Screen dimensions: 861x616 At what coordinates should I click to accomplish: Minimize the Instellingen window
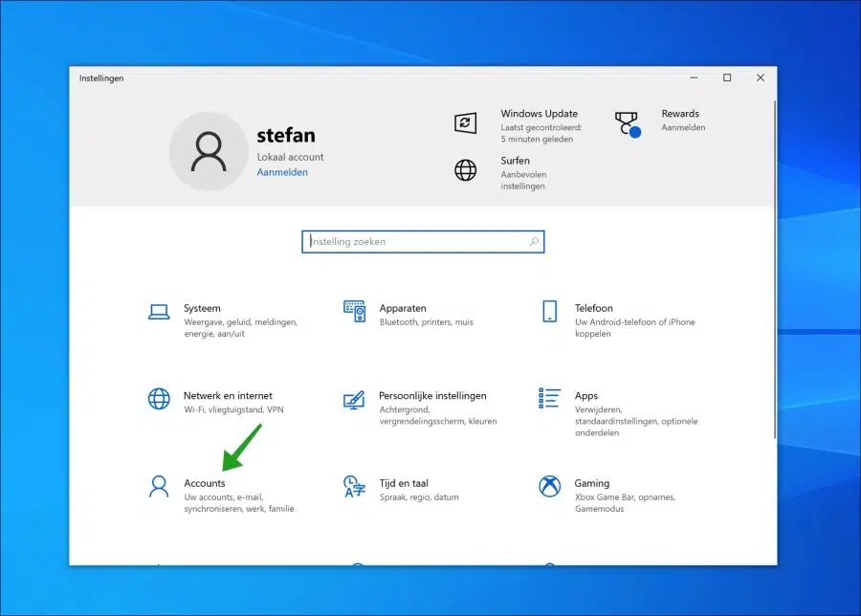[695, 78]
